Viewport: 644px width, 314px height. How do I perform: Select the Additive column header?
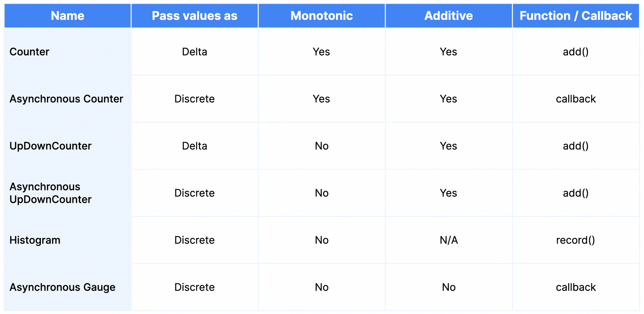(x=449, y=16)
